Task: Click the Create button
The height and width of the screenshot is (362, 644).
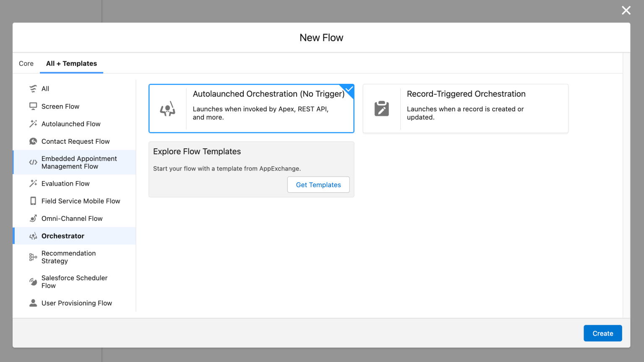Action: 602,333
